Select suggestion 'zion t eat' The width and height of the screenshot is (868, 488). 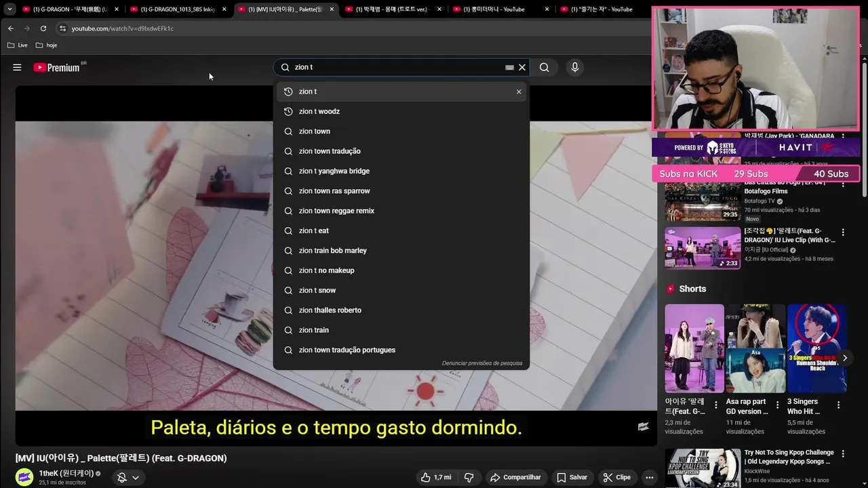(401, 230)
